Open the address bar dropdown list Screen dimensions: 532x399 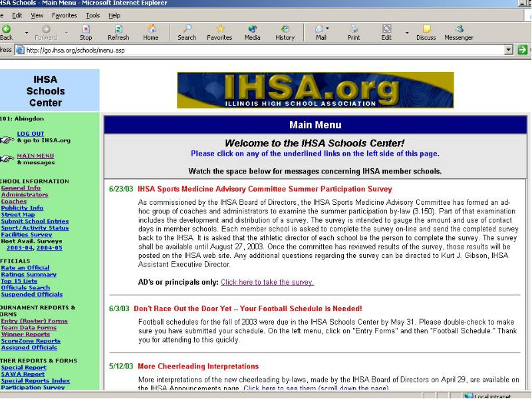pyautogui.click(x=508, y=50)
